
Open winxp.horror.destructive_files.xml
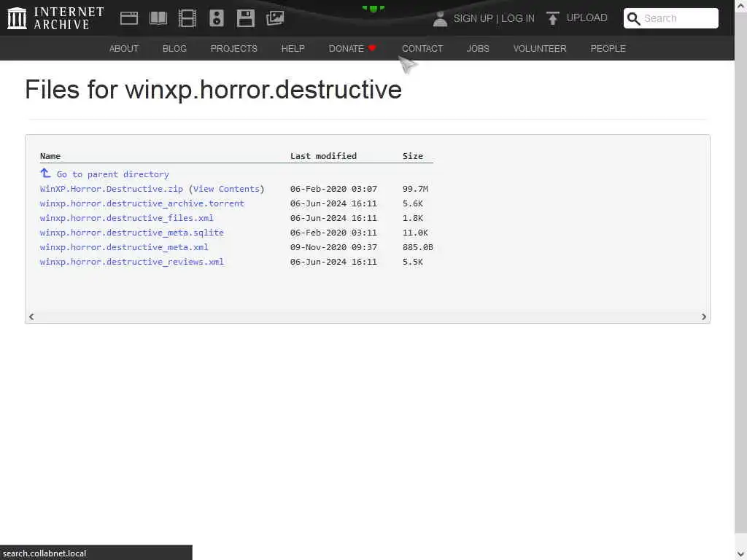pos(127,218)
